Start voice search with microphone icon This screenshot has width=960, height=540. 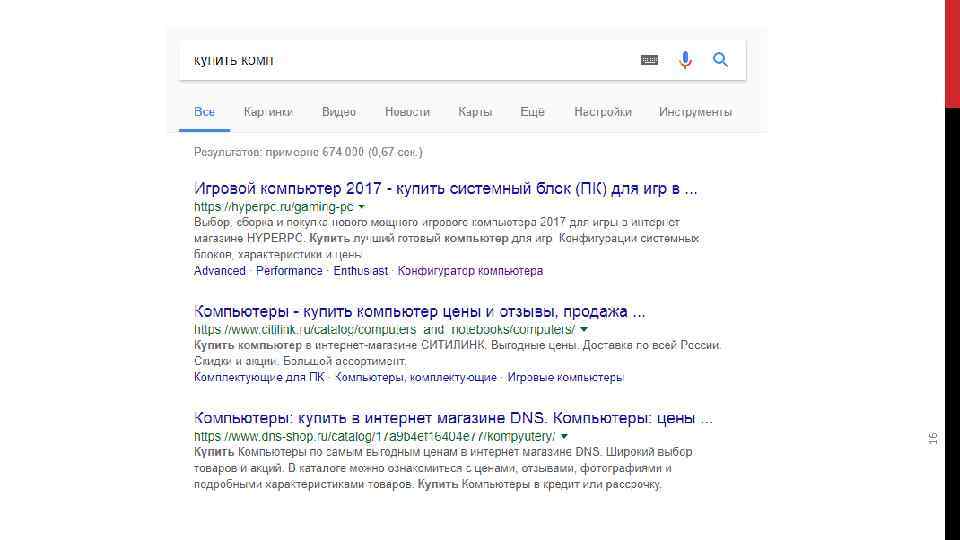click(x=685, y=60)
